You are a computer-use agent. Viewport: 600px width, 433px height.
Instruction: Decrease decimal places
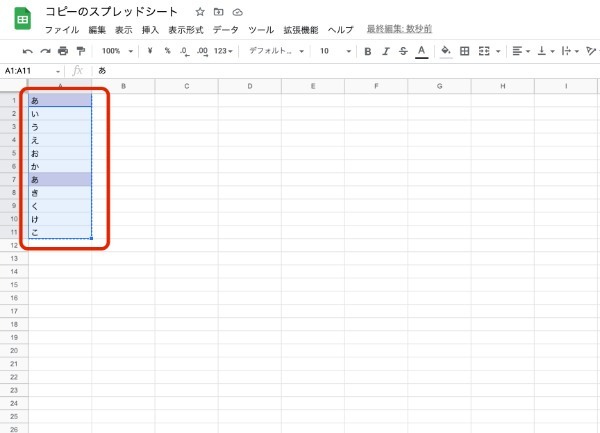point(184,51)
